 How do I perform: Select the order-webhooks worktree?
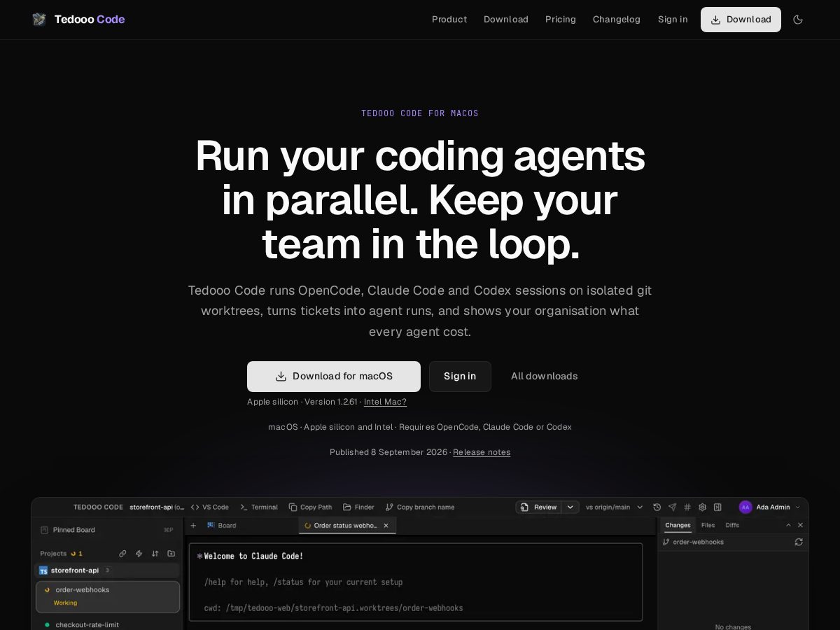tap(108, 596)
